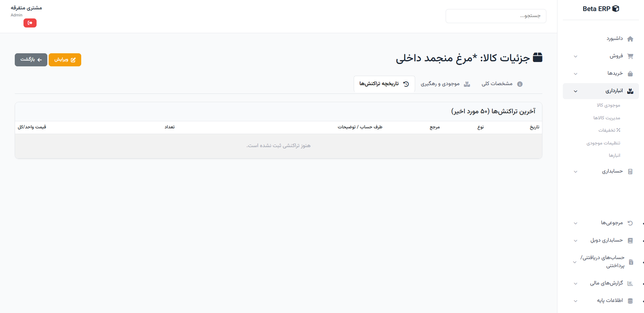Click the مرجوعی‌ها sidebar label
Screen dimensions: 644x313
[x=612, y=223]
